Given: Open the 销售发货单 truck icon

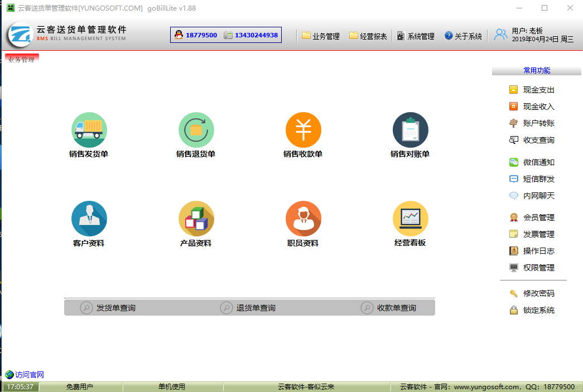Looking at the screenshot, I should (x=89, y=130).
